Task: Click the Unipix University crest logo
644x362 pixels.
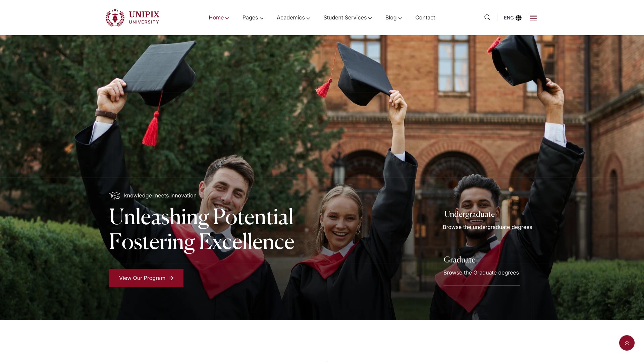Action: point(115,17)
